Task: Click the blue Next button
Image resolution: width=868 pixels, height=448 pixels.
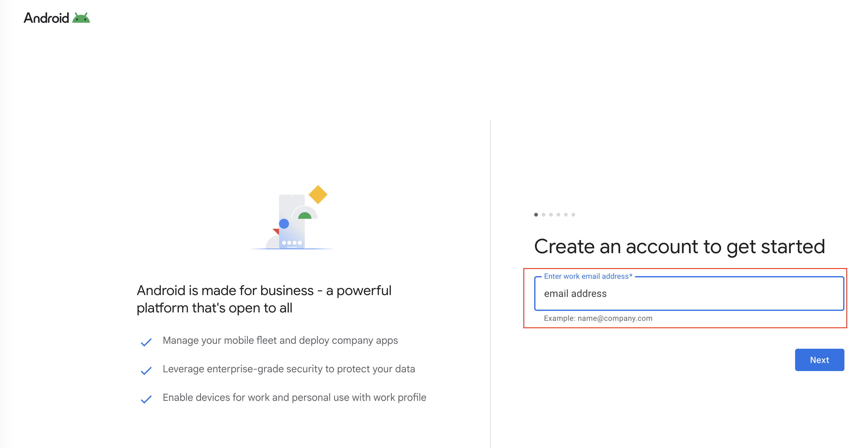Action: click(x=819, y=360)
